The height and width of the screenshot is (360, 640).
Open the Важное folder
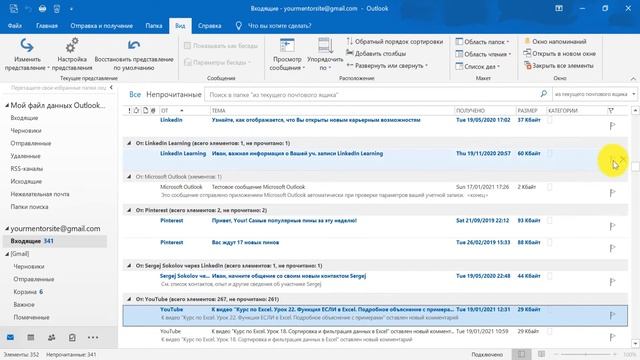[x=24, y=304]
